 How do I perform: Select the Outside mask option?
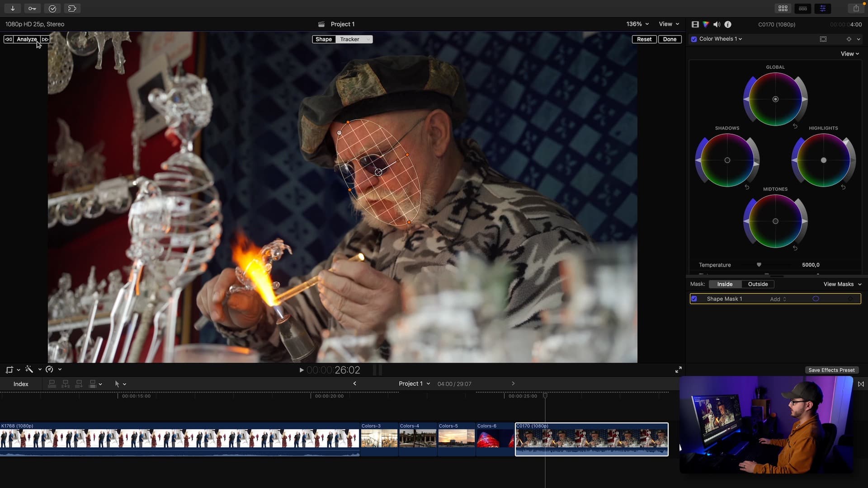click(758, 284)
